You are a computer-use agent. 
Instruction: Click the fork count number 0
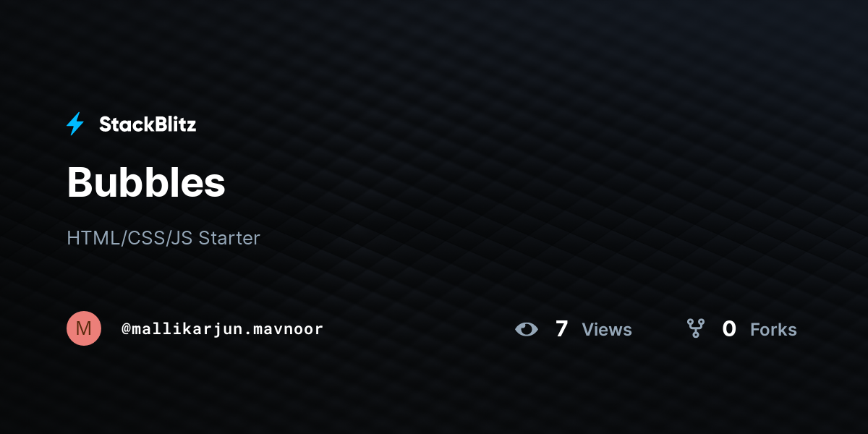729,329
